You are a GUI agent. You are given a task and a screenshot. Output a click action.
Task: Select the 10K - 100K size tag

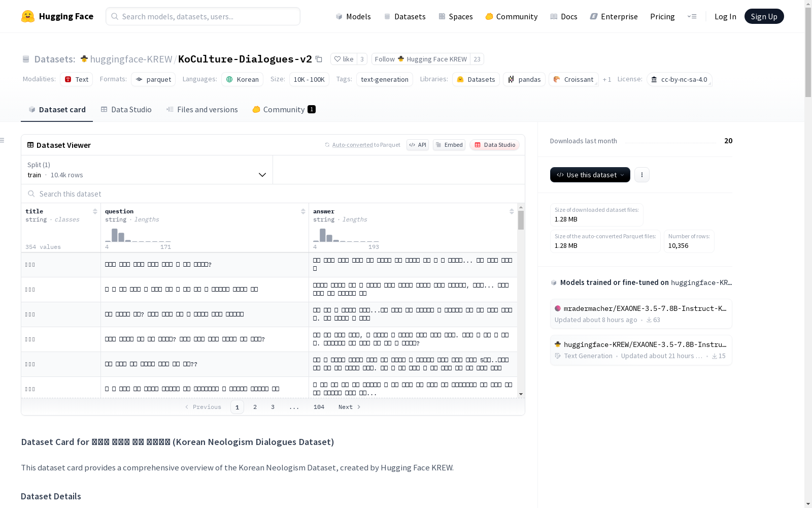click(x=309, y=79)
